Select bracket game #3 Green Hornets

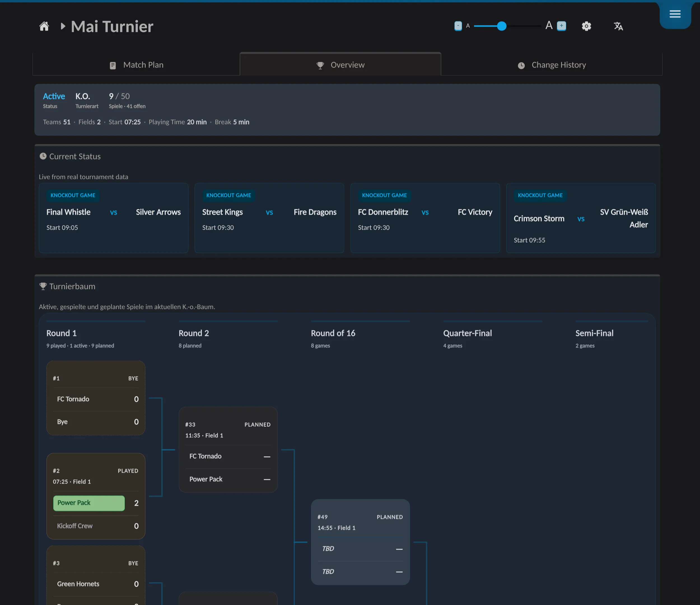[96, 575]
